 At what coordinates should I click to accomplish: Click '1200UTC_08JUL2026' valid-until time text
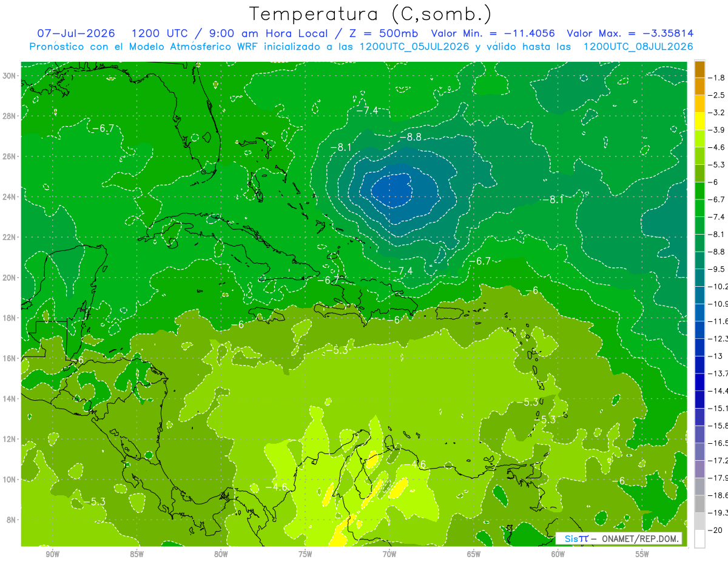click(x=638, y=47)
